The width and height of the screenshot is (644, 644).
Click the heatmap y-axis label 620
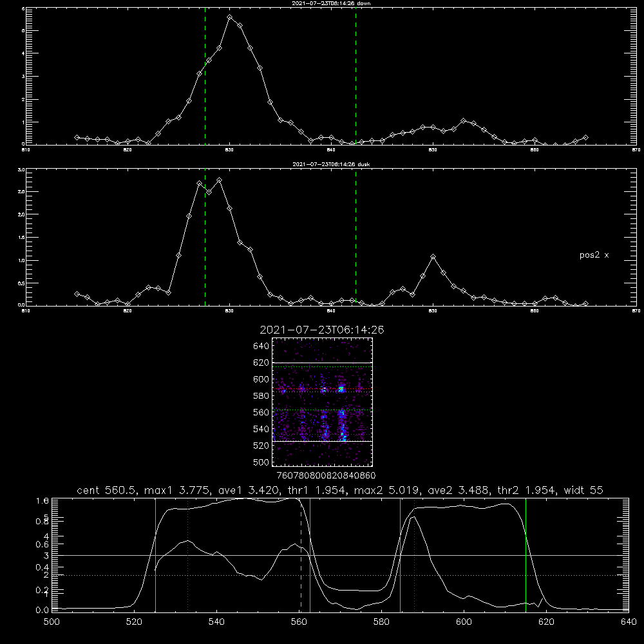(261, 363)
